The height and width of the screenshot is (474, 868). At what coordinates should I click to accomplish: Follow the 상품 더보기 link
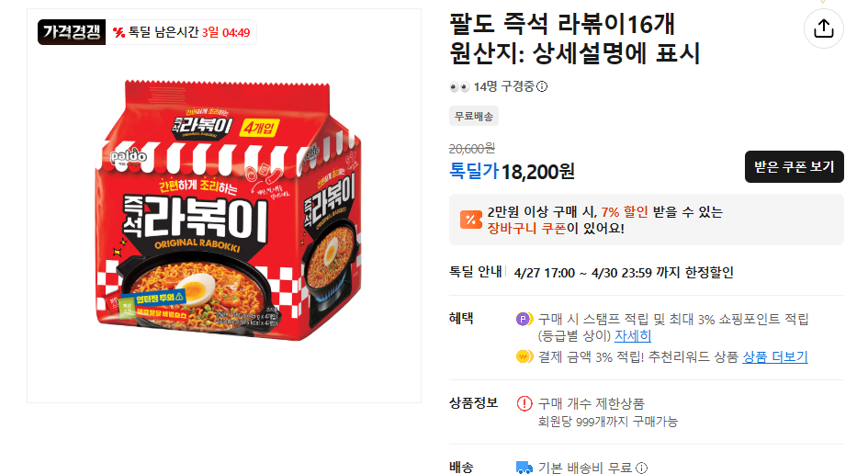click(774, 356)
